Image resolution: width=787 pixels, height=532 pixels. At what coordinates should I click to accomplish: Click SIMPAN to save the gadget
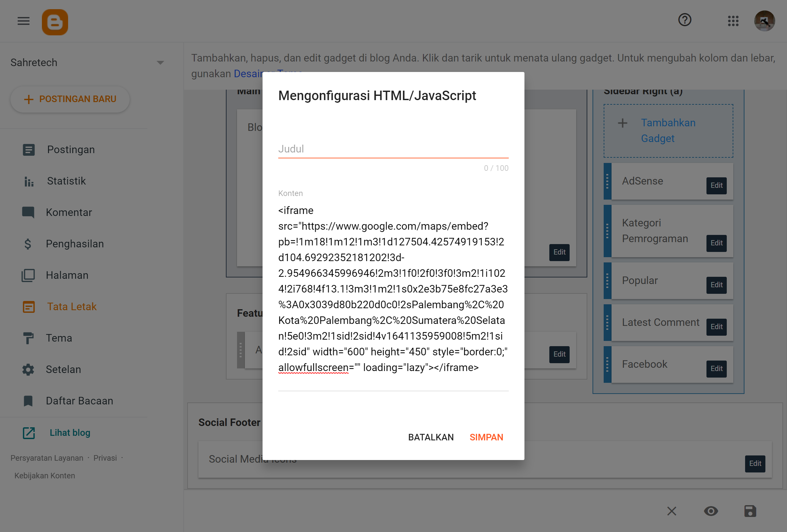(x=486, y=437)
